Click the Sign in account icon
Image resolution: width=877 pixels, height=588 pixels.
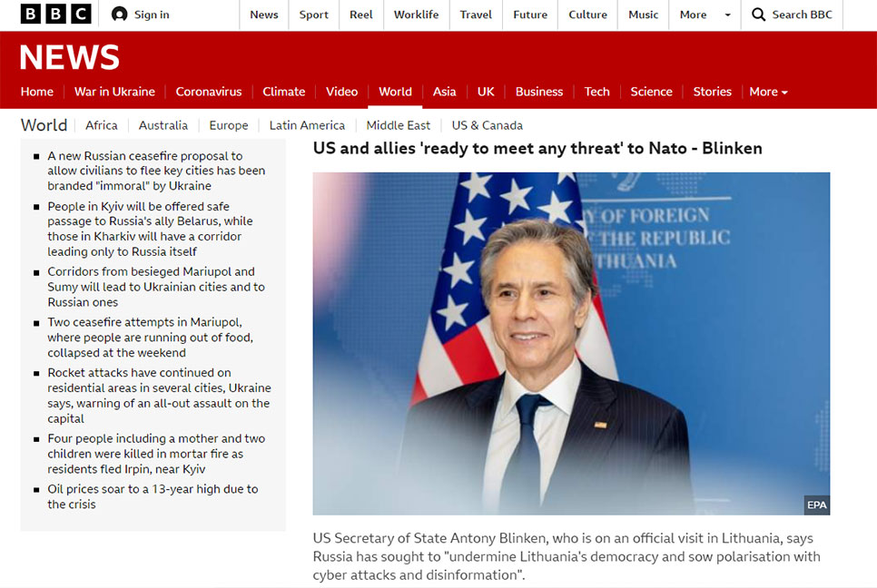coord(119,14)
